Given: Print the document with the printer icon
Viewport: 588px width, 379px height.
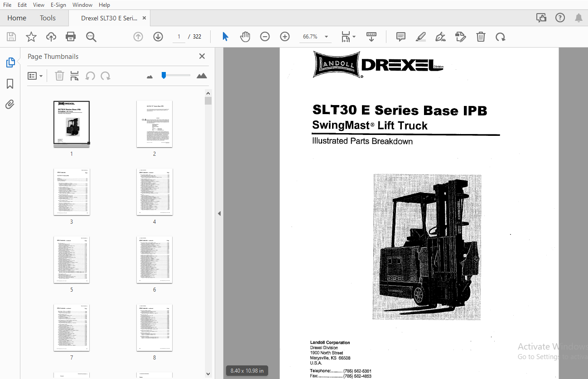Looking at the screenshot, I should [71, 37].
